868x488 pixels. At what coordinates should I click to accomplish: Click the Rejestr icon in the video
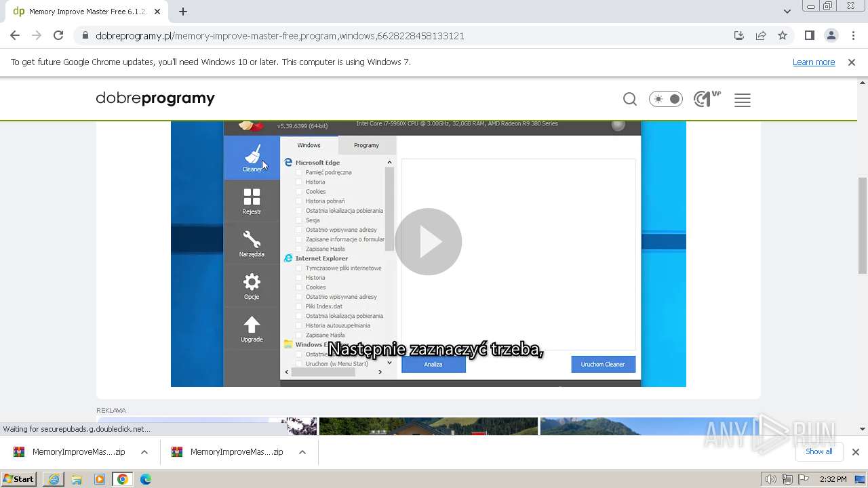(x=252, y=201)
